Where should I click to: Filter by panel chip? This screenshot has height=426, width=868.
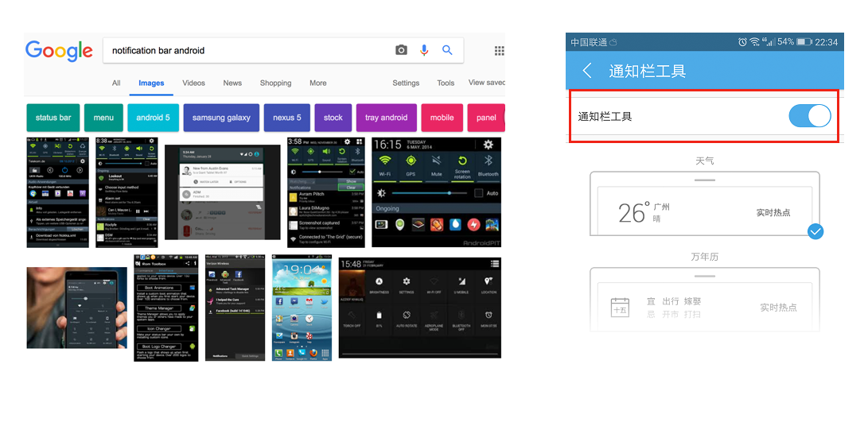pyautogui.click(x=486, y=118)
